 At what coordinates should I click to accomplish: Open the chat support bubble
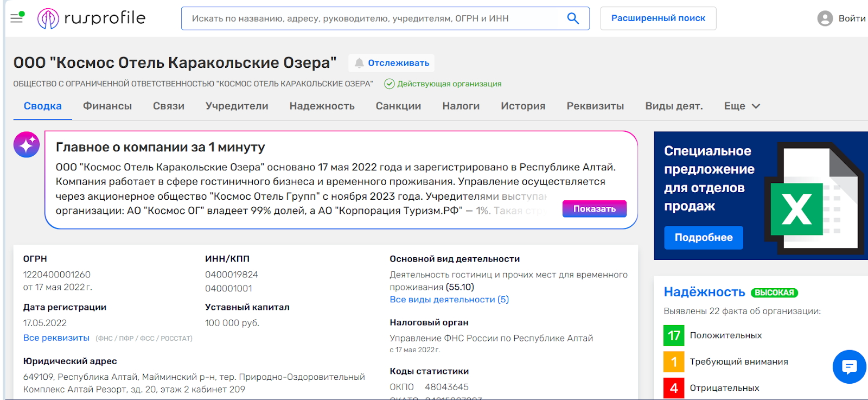point(849,367)
